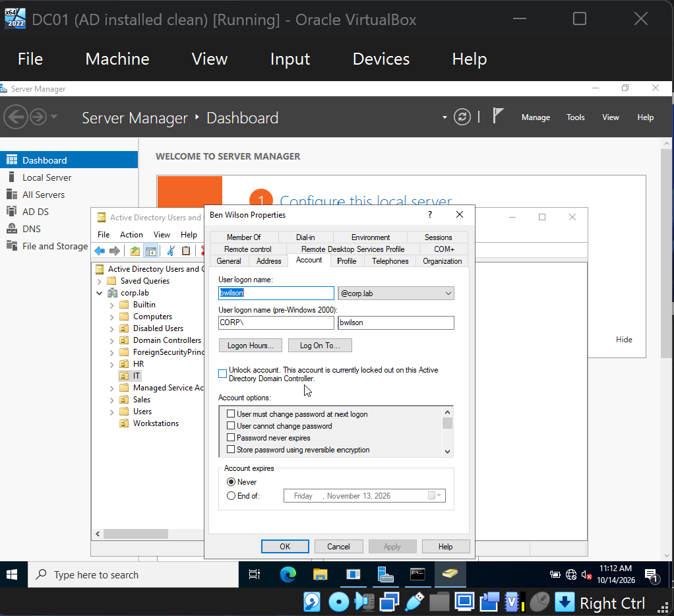Expand the Domain Controllers OU

coord(111,341)
